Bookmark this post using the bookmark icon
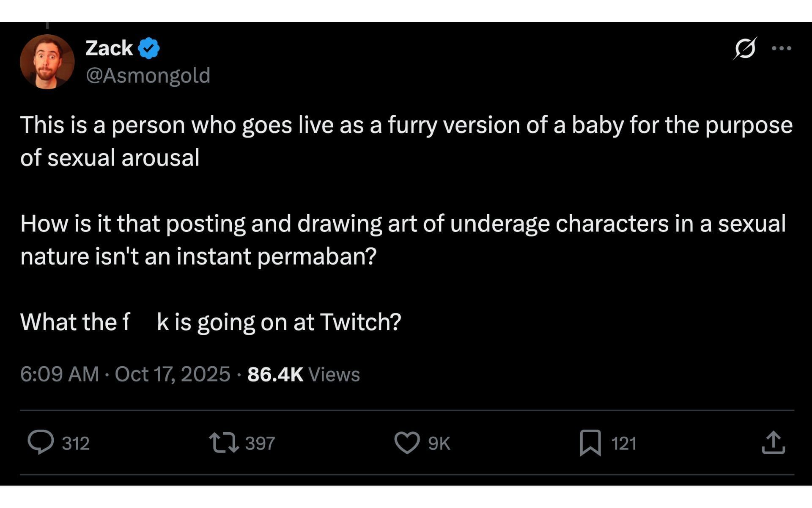812x508 pixels. (590, 443)
